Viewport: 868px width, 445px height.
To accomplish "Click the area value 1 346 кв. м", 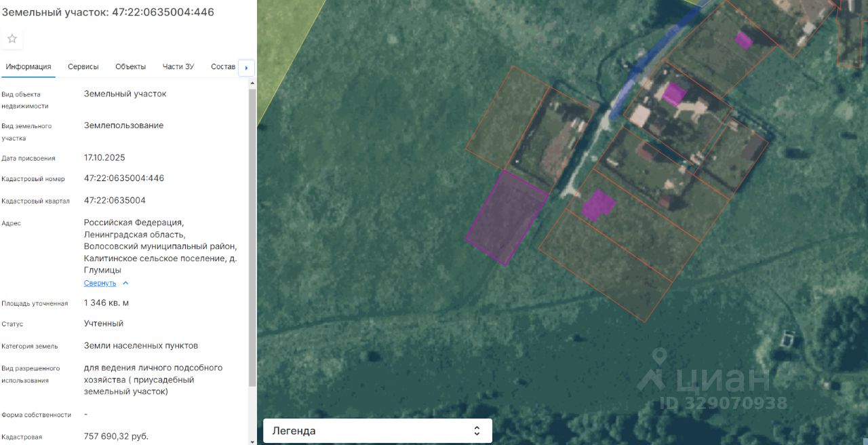I will [x=106, y=303].
